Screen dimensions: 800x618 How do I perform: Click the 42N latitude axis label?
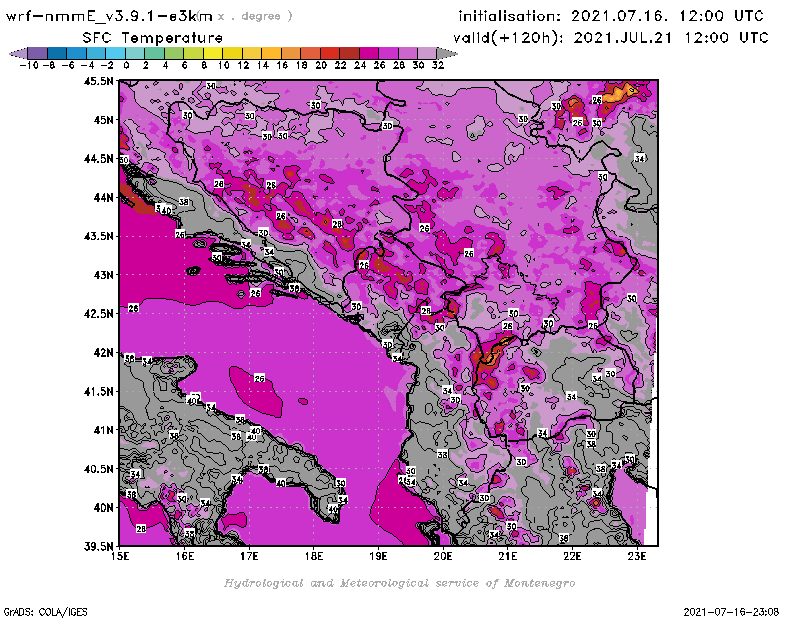click(101, 352)
